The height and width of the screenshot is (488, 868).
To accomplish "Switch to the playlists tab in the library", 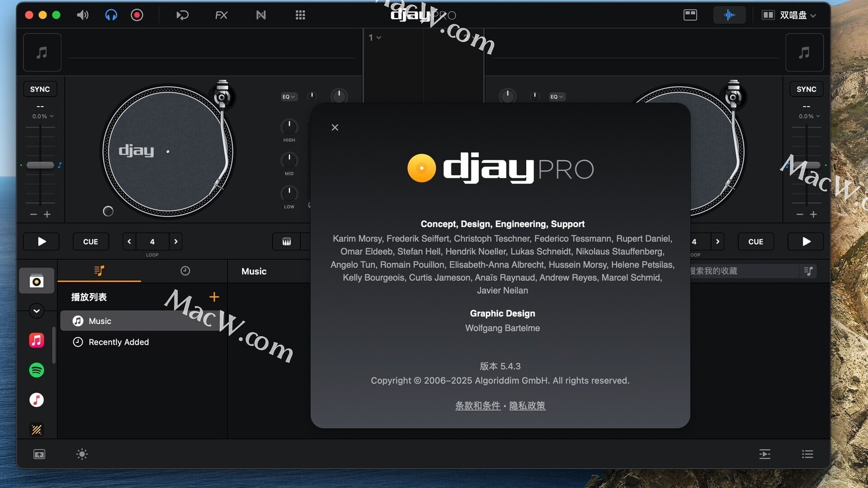I will (99, 271).
